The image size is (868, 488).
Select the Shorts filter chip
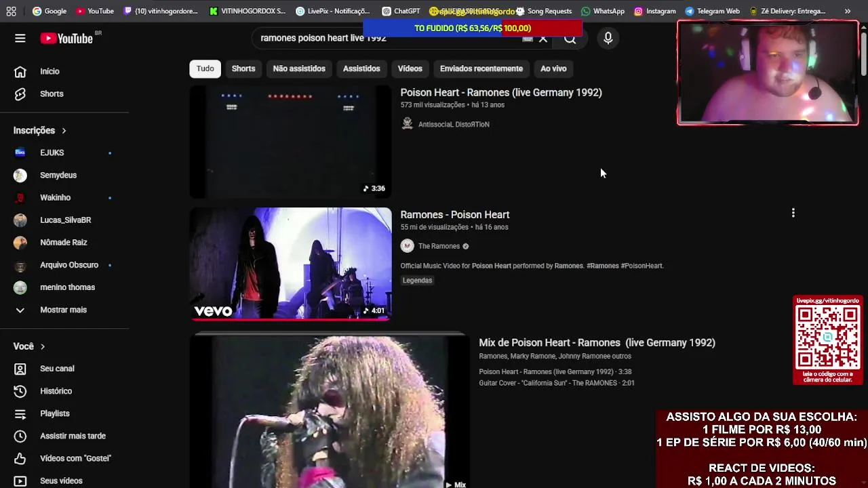(243, 68)
